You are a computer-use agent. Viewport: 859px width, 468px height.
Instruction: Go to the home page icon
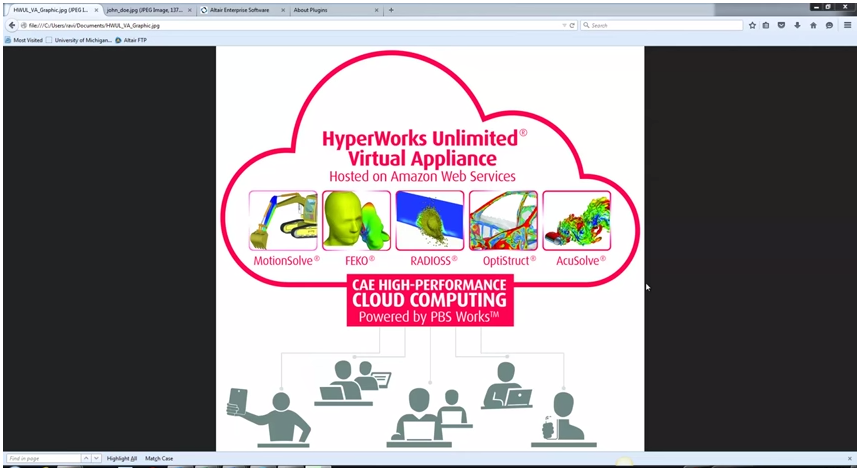pos(813,25)
